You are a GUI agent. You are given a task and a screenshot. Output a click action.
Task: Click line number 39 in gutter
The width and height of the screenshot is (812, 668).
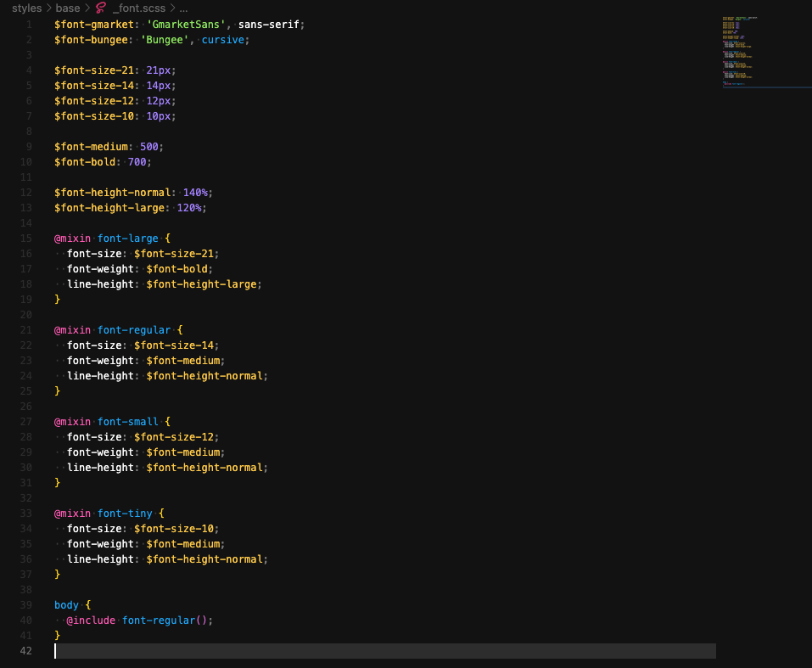(26, 605)
